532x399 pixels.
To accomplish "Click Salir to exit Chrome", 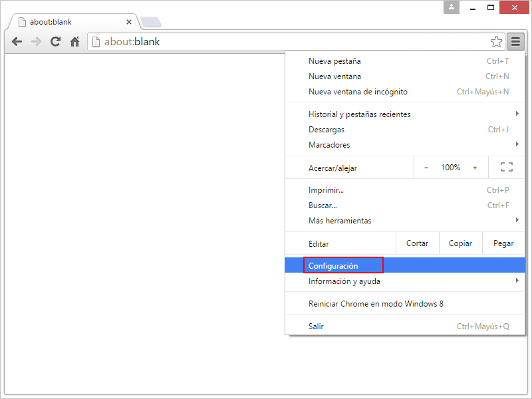I will [316, 325].
